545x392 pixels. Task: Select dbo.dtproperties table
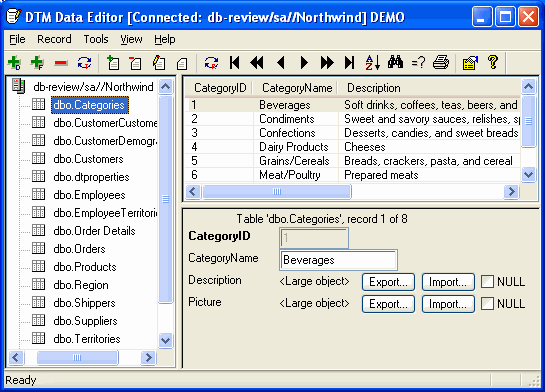point(91,177)
